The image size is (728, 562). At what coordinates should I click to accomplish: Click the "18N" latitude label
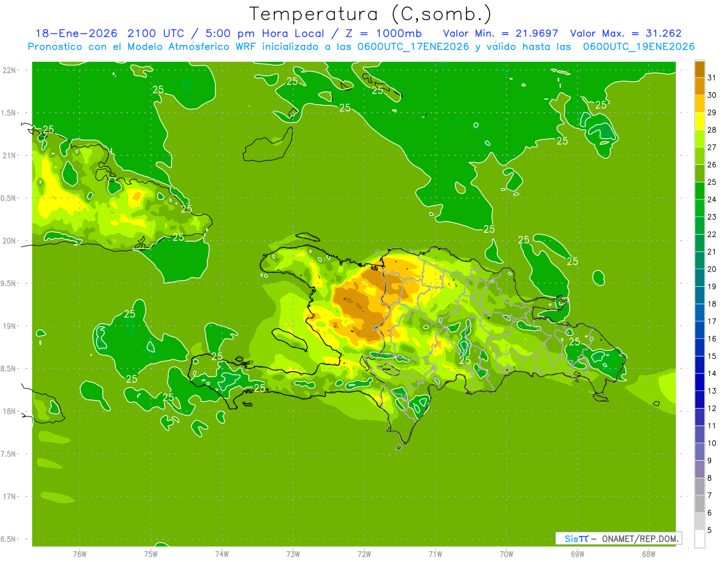(x=9, y=411)
